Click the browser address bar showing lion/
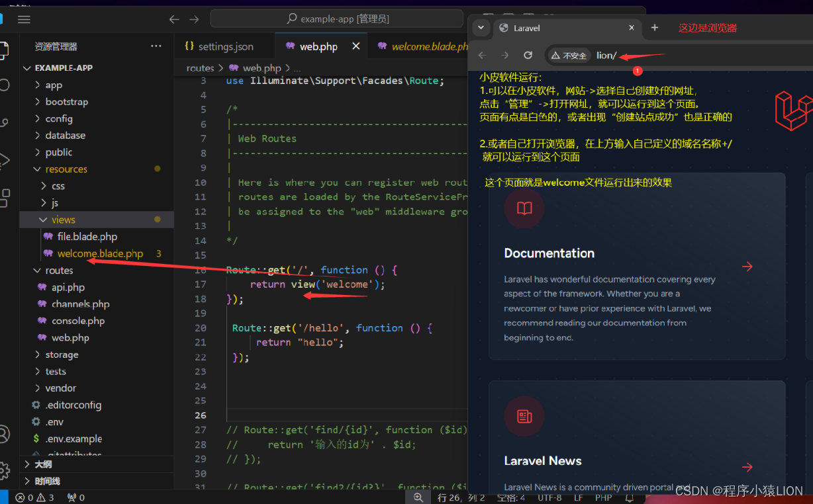This screenshot has height=504, width=813. pyautogui.click(x=607, y=55)
